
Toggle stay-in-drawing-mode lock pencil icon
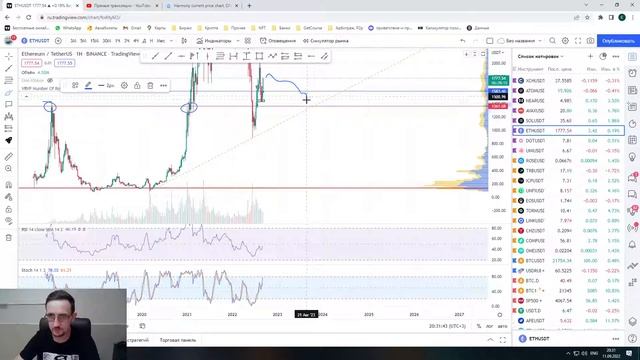click(9, 197)
